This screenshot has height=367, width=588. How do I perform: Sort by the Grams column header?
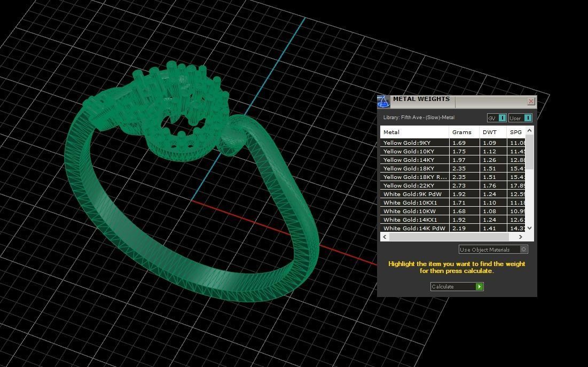coord(464,132)
